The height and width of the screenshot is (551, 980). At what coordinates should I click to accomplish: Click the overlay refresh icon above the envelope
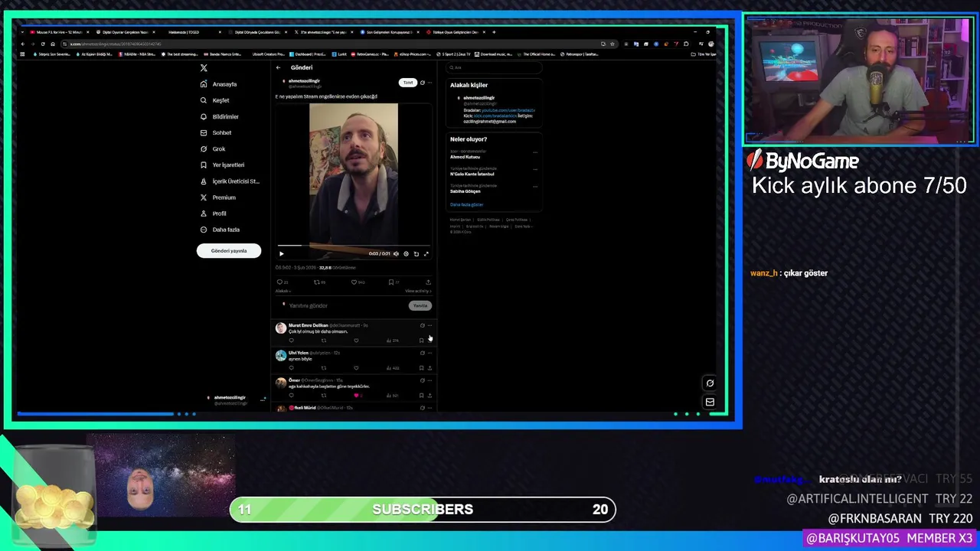point(710,383)
